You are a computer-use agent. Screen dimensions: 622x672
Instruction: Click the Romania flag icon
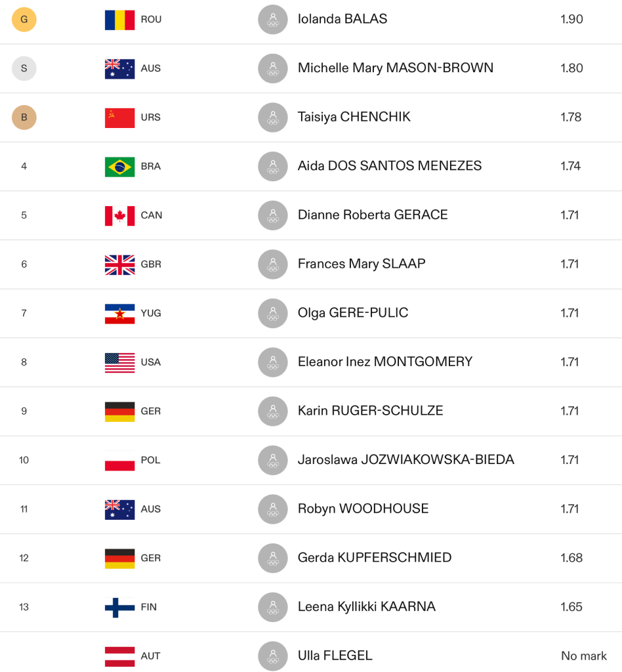point(120,20)
